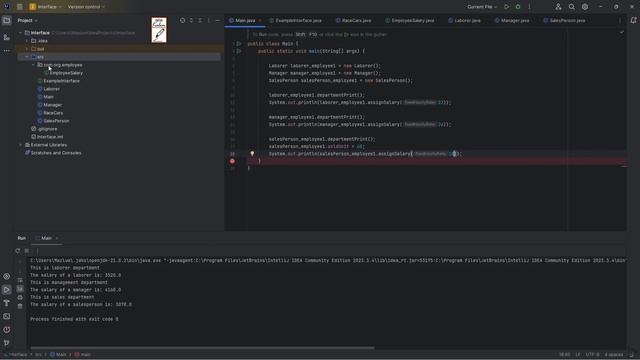Viewport: 640px width, 360px height.
Task: Open the Terminal tool window
Action: point(7,316)
